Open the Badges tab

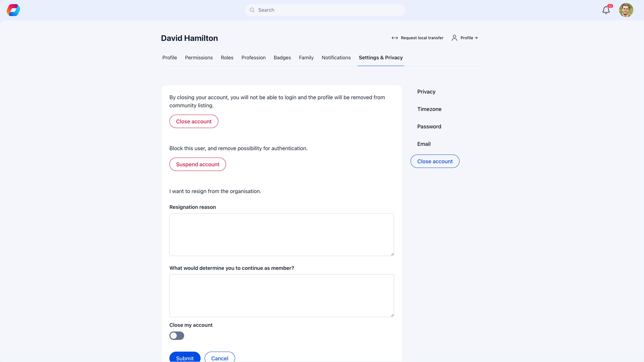pyautogui.click(x=282, y=57)
